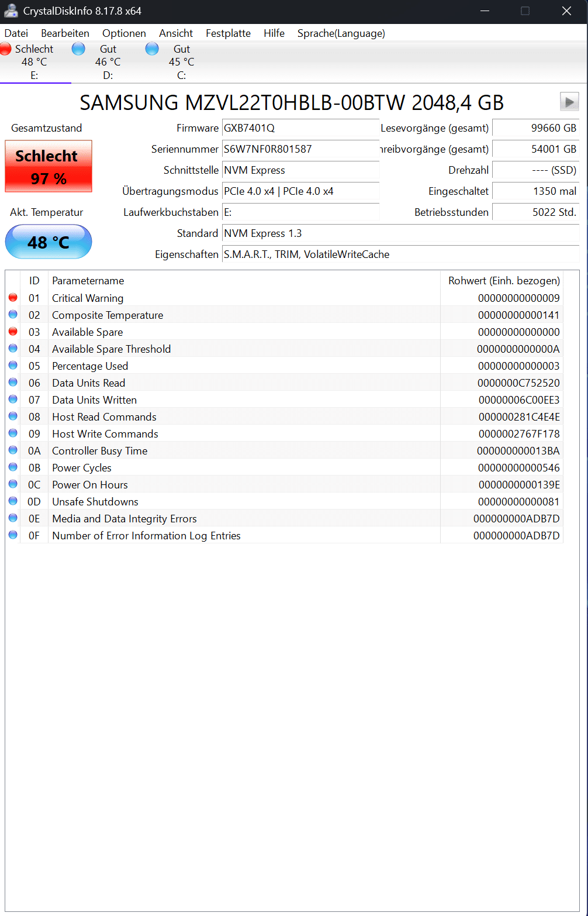Click the Drehzahl value ---- (SSD)
This screenshot has width=588, height=916.
(535, 170)
